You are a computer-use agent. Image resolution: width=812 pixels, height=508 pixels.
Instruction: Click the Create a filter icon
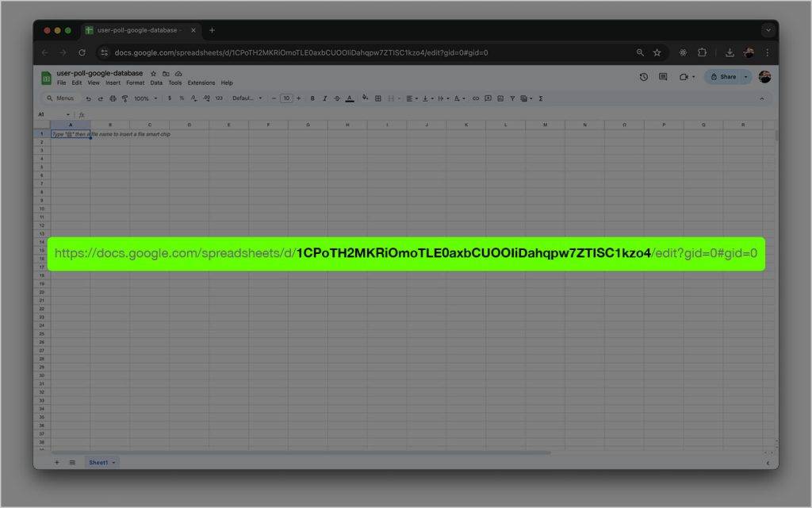click(513, 98)
